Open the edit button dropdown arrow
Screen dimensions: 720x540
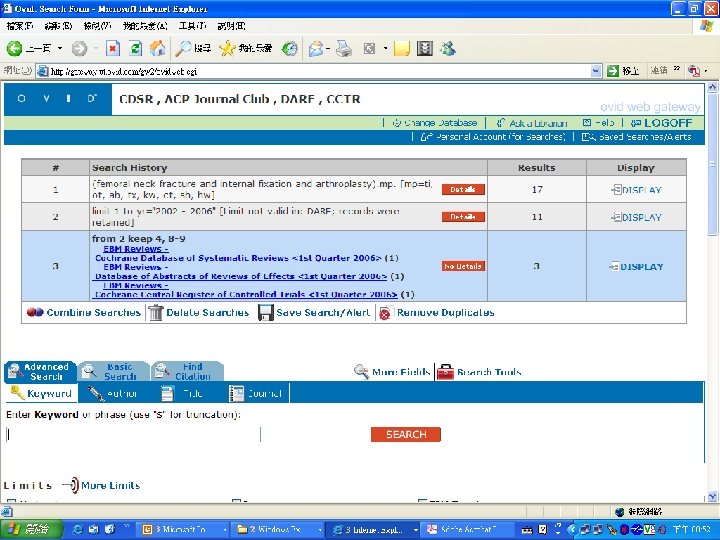pos(385,48)
